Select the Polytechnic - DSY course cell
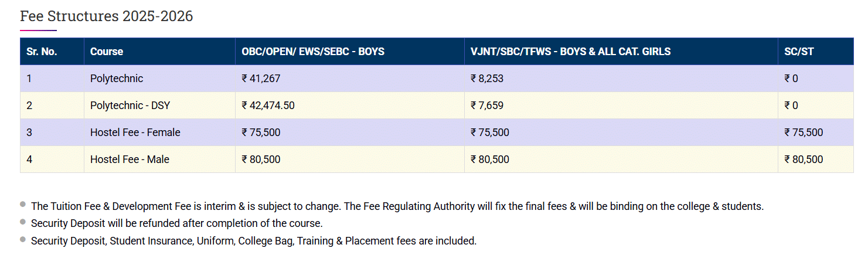The width and height of the screenshot is (868, 258). pyautogui.click(x=130, y=106)
